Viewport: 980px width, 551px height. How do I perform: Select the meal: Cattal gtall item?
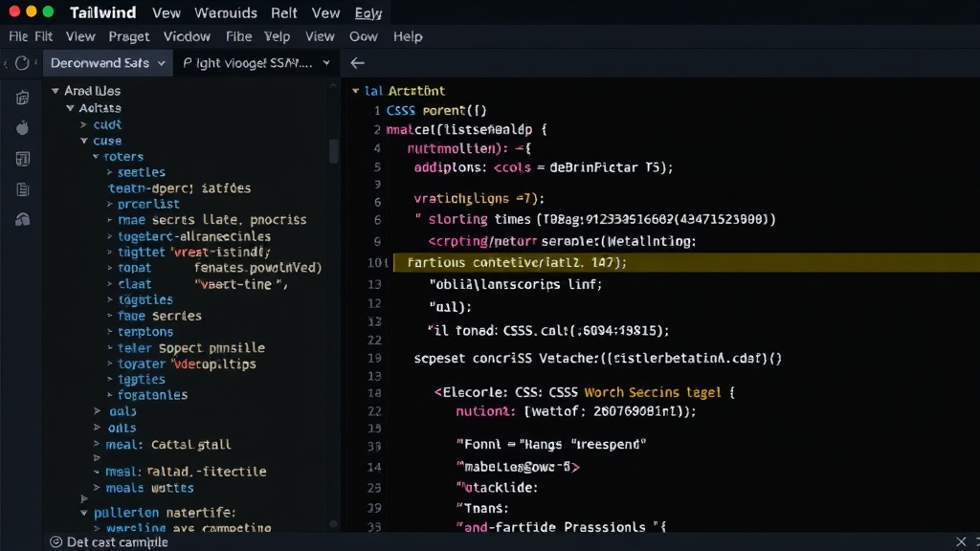click(168, 445)
